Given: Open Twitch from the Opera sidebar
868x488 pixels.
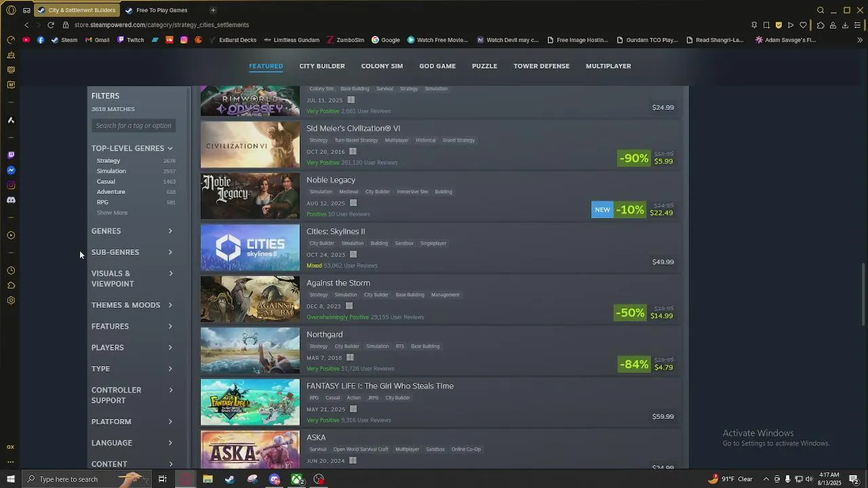Looking at the screenshot, I should 11,155.
